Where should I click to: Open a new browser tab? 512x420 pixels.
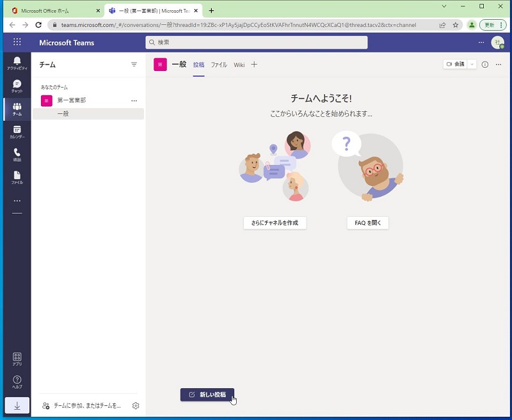point(211,11)
